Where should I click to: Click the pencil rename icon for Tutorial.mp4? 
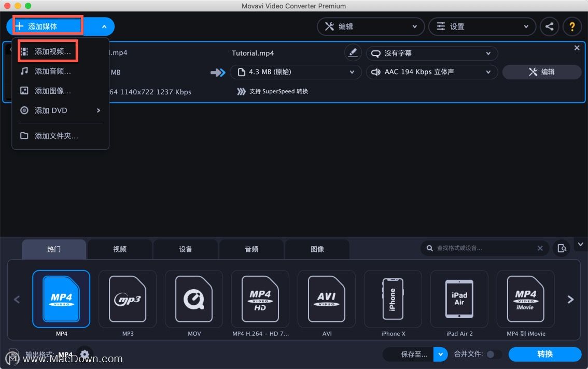[353, 52]
